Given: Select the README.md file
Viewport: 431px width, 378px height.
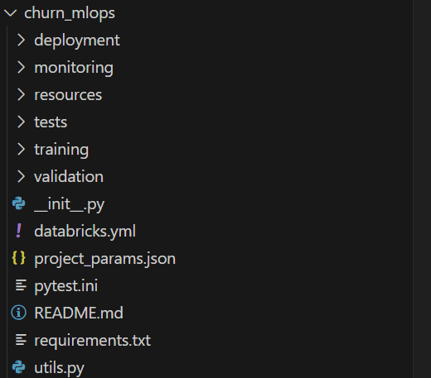Looking at the screenshot, I should (x=79, y=313).
